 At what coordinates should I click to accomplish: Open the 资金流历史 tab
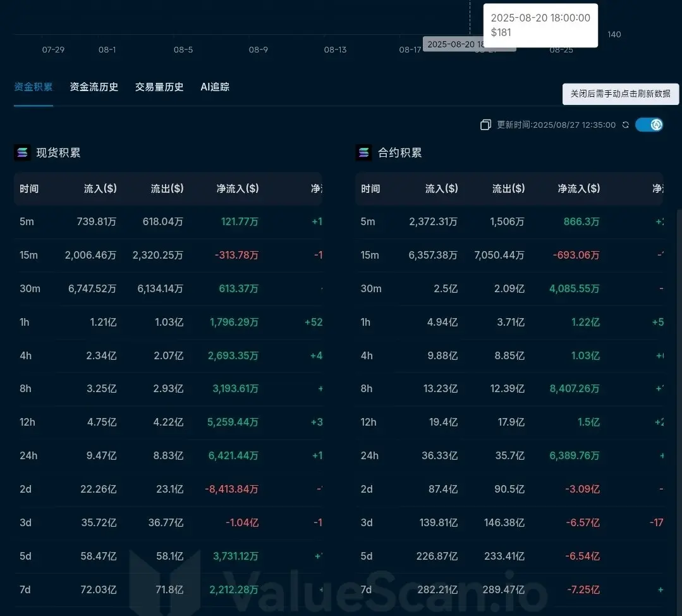click(x=94, y=87)
